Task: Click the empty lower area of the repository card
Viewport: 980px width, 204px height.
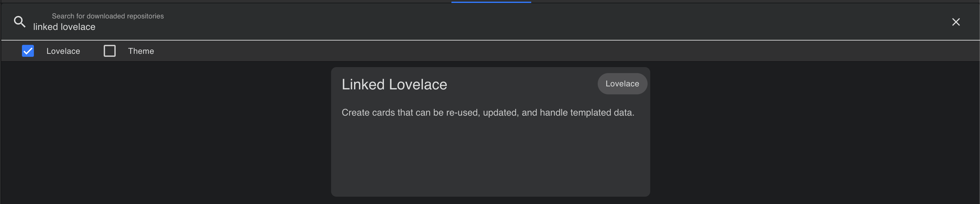Action: (x=490, y=163)
